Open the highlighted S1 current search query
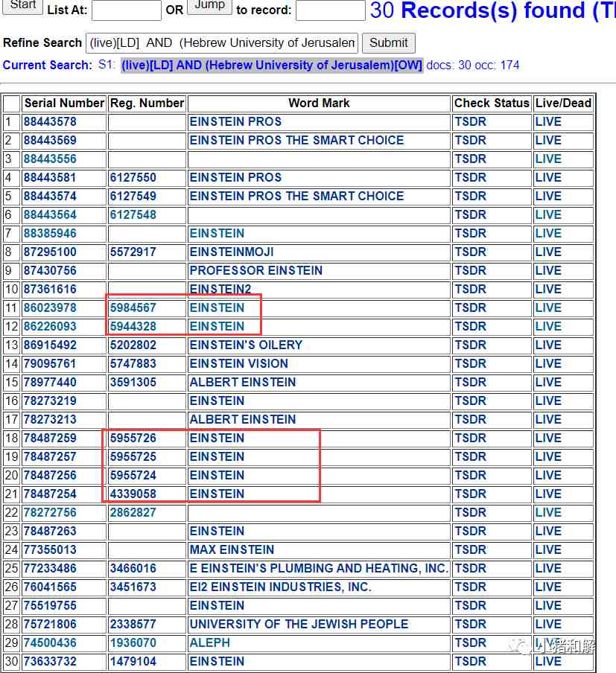 click(272, 66)
